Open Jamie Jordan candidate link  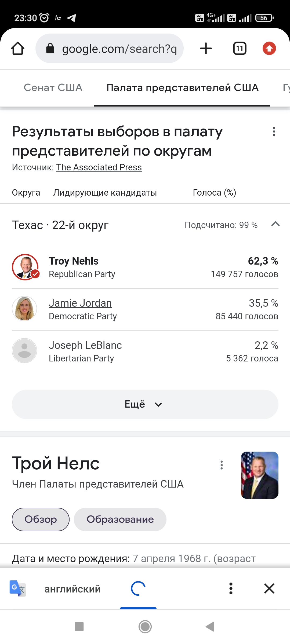click(80, 303)
